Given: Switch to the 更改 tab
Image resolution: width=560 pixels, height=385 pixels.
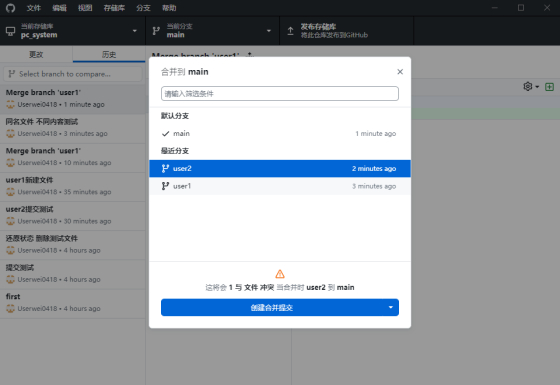Looking at the screenshot, I should [36, 54].
